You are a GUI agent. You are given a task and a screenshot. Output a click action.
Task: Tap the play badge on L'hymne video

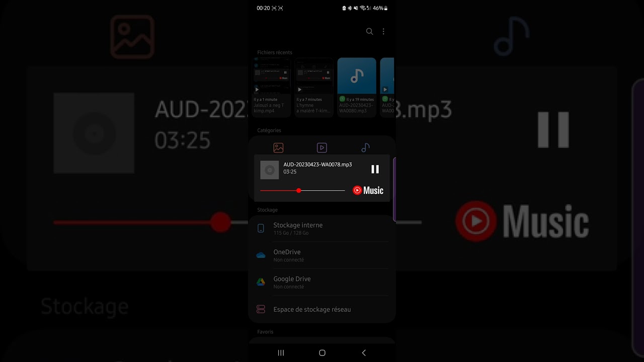[299, 89]
